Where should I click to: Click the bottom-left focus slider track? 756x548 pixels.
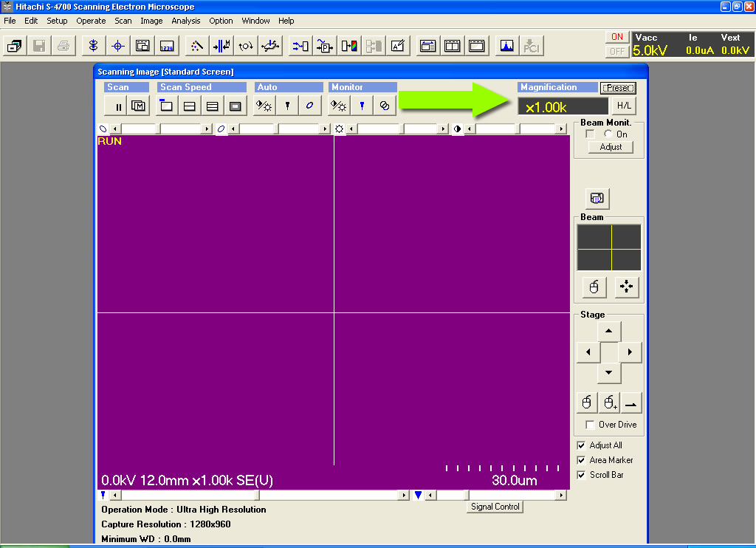[x=260, y=495]
